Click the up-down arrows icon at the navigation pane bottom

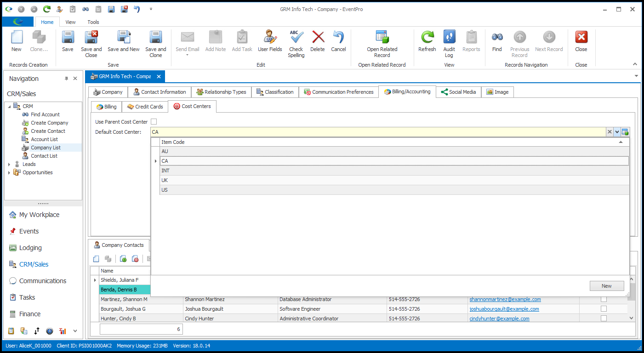pyautogui.click(x=37, y=330)
